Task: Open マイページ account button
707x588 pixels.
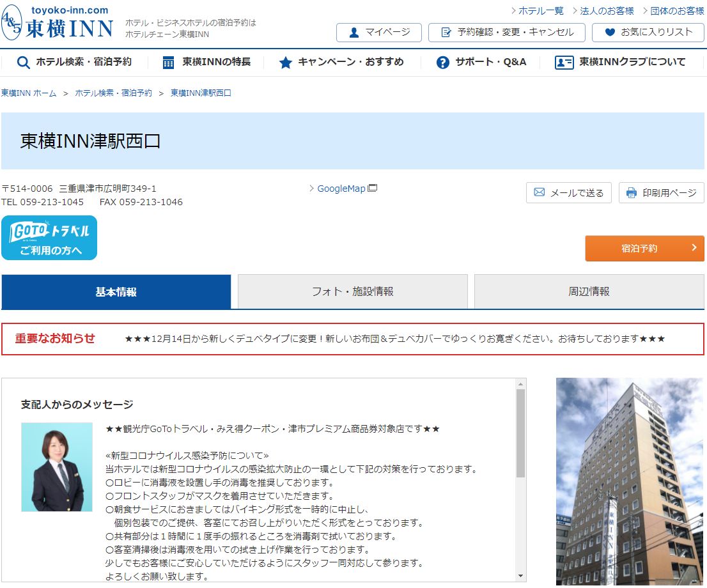Action: pos(378,33)
